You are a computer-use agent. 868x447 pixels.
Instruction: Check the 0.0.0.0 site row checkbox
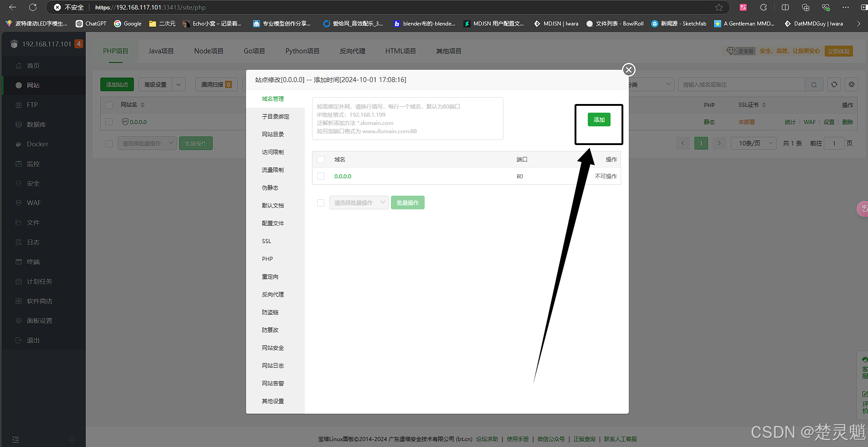pos(109,122)
